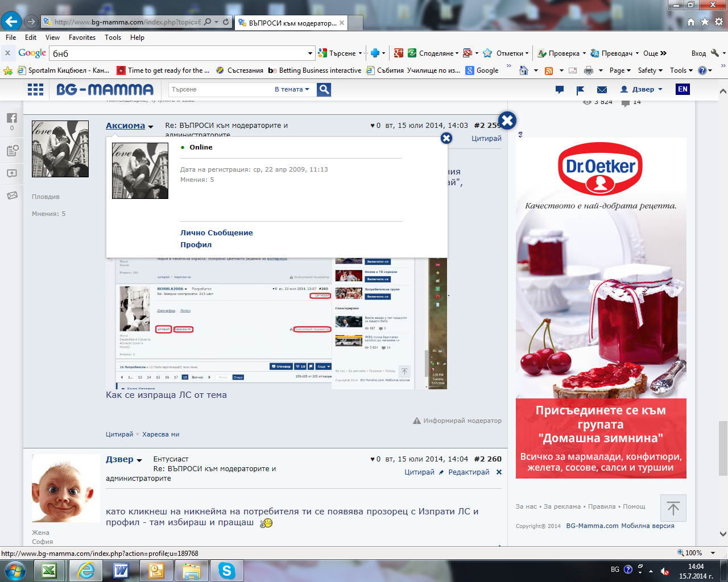This screenshot has width=728, height=582.
Task: Open the BG-Mamma apps grid menu
Action: click(x=35, y=89)
